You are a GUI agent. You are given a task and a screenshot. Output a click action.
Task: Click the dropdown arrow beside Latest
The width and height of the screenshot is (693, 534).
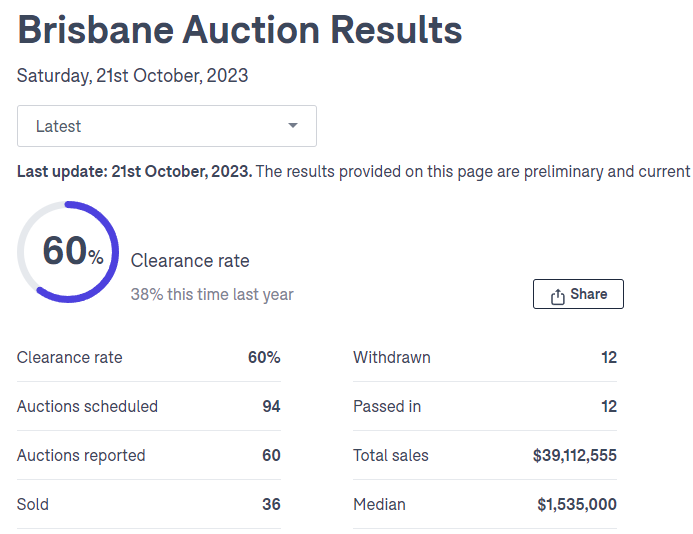coord(293,126)
